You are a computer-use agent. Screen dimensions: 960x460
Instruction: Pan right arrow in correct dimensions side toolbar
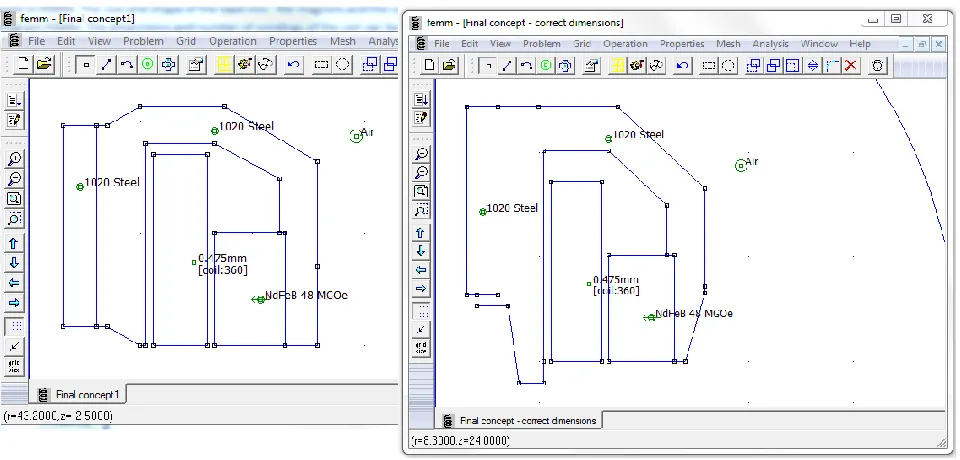(x=421, y=288)
